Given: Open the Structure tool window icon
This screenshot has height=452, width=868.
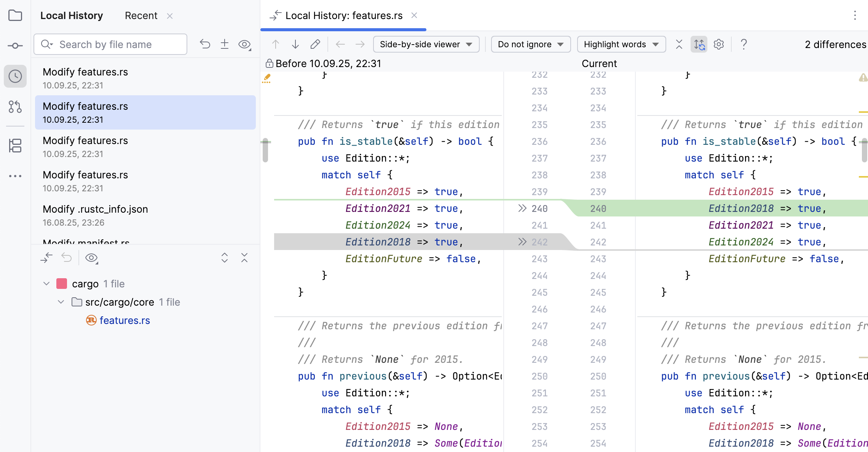Looking at the screenshot, I should (15, 146).
